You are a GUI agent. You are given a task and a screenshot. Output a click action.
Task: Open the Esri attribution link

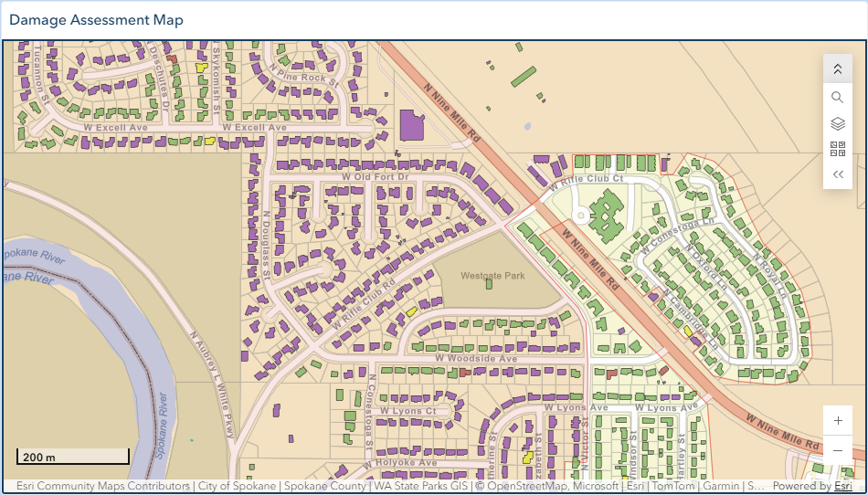[x=843, y=486]
